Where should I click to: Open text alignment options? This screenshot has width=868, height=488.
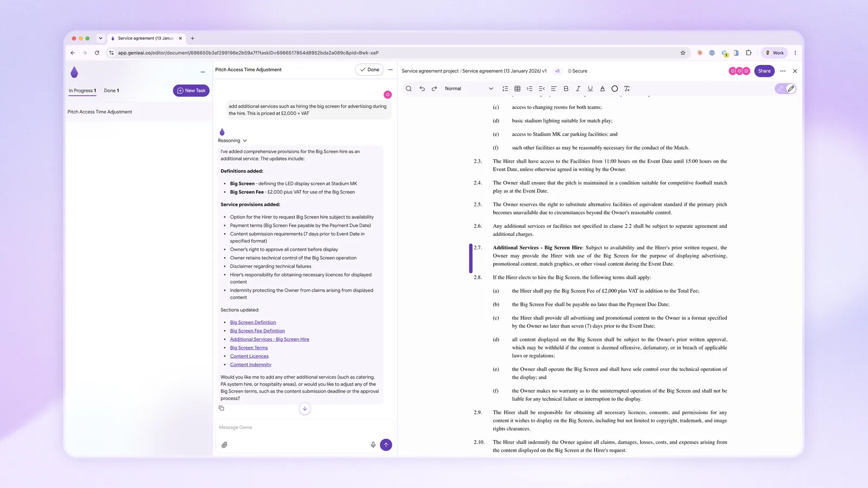(553, 88)
